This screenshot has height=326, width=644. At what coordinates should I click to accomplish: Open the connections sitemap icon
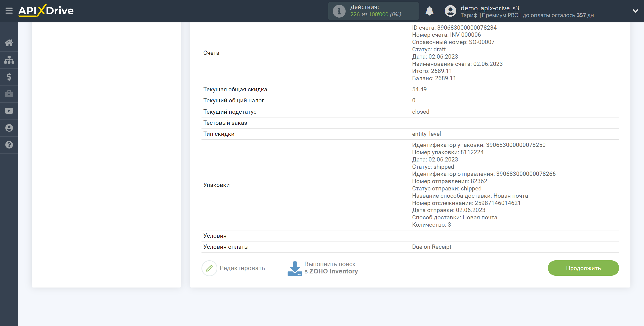(x=9, y=60)
